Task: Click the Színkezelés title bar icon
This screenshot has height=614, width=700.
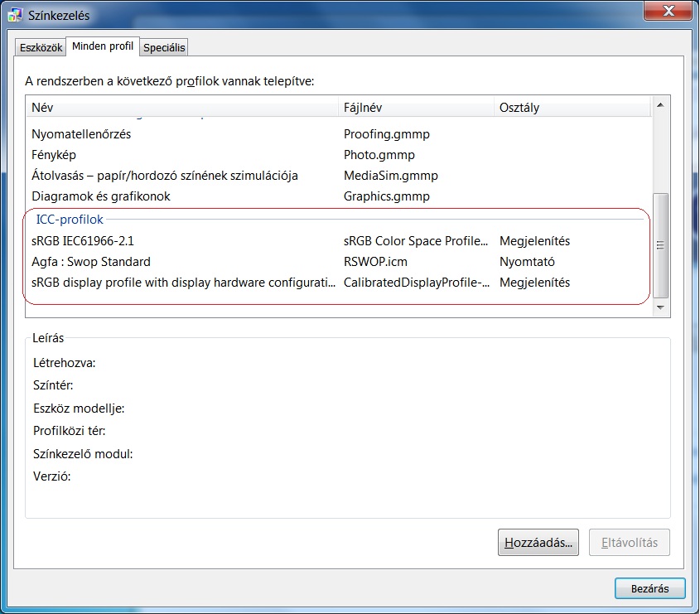Action: click(15, 15)
